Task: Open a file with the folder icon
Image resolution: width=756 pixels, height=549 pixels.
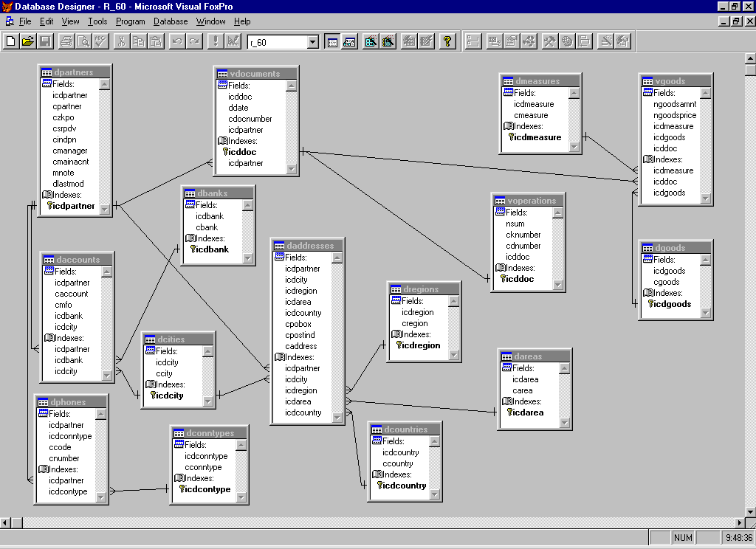Action: point(28,41)
